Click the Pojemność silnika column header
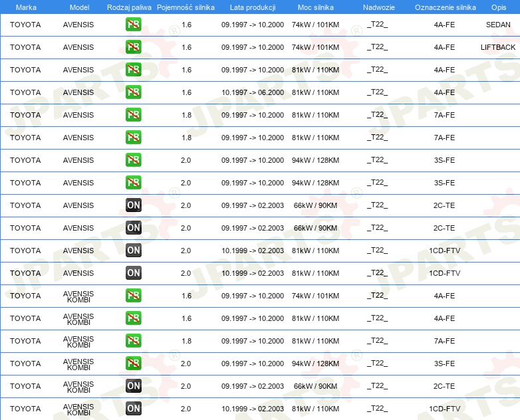The image size is (520, 420). pos(186,7)
